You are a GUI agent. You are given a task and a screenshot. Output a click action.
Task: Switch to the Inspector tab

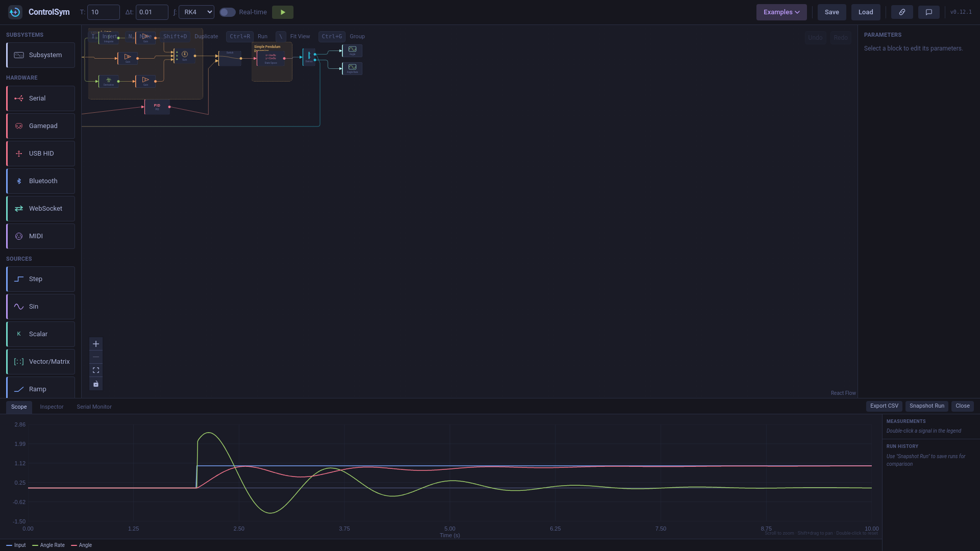tap(52, 407)
